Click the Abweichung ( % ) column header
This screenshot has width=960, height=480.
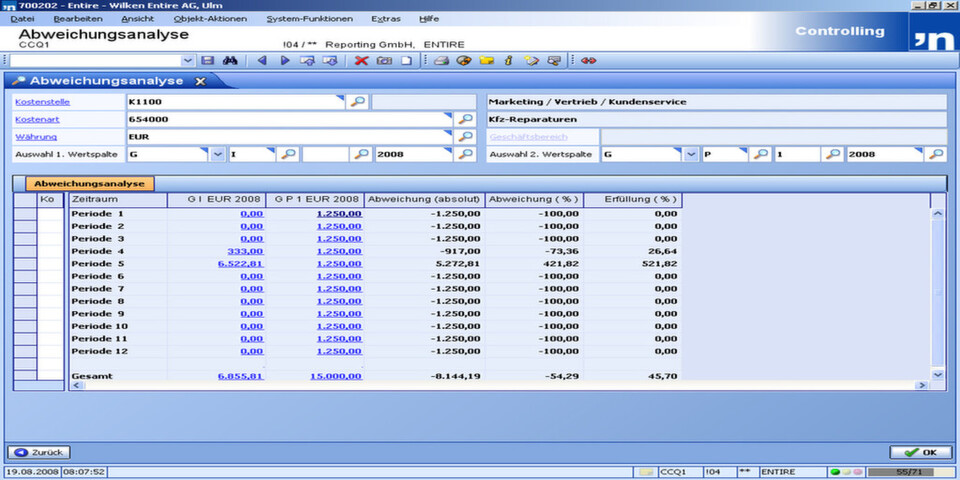click(x=534, y=200)
